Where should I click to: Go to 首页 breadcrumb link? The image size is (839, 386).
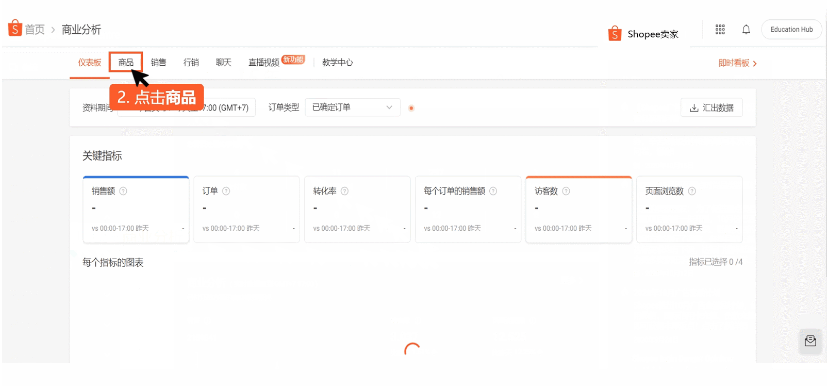pyautogui.click(x=35, y=29)
